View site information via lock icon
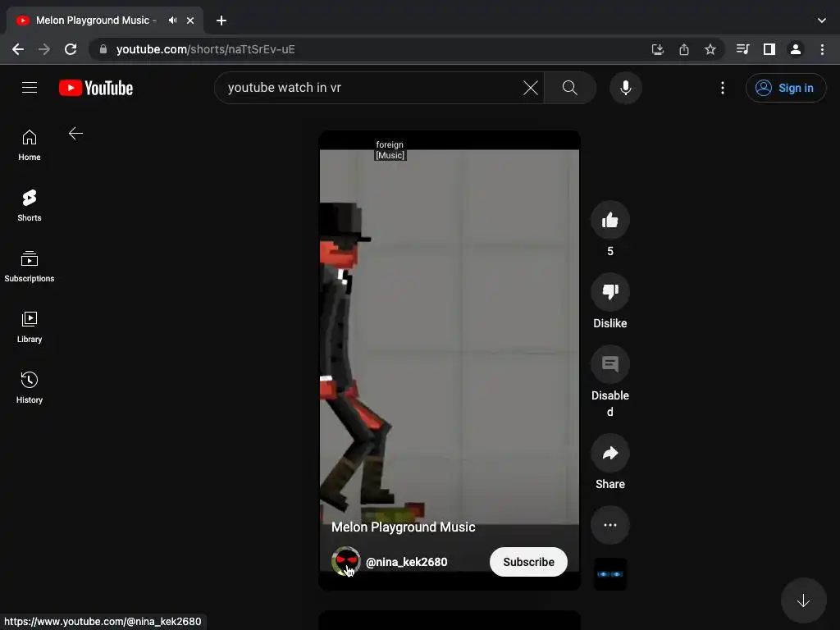 pos(103,49)
